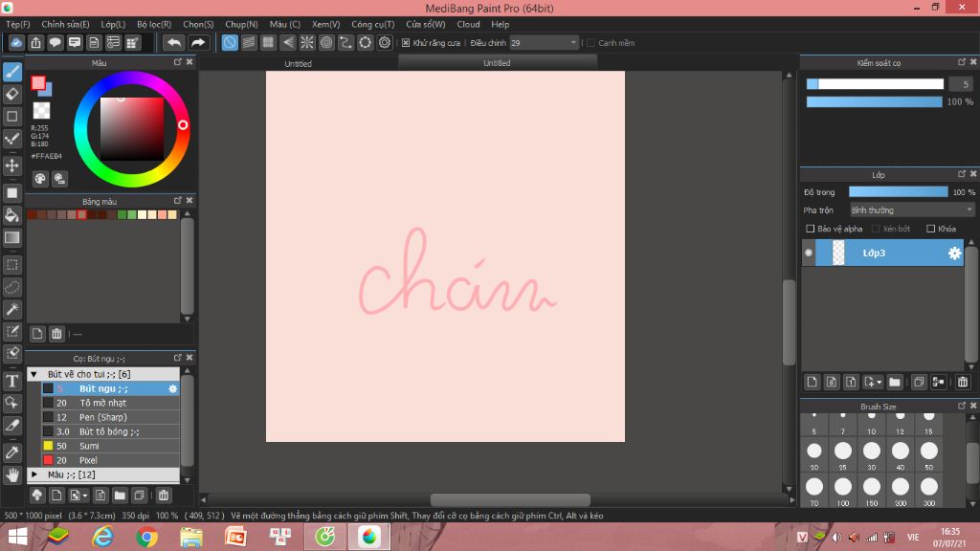This screenshot has height=551, width=980.
Task: Add new layer folder
Action: (895, 382)
